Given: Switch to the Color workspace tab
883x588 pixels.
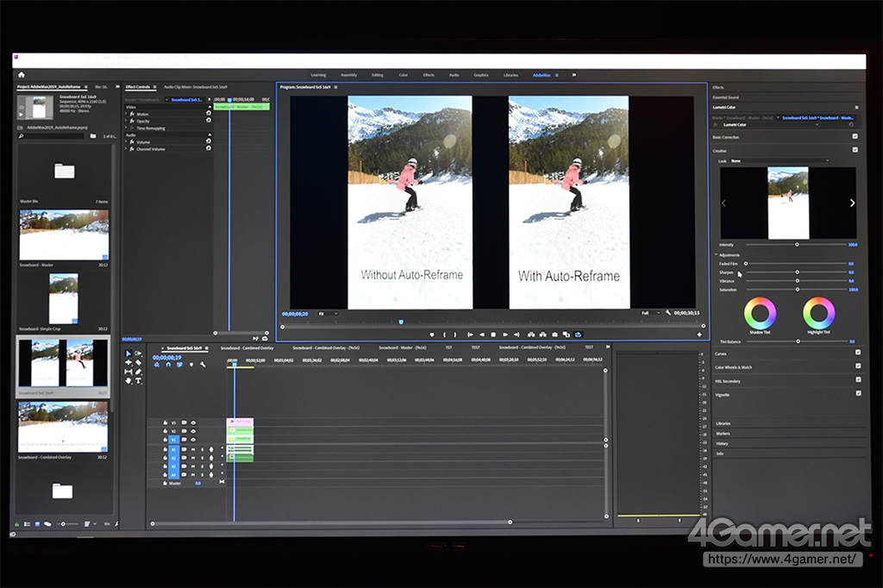Looking at the screenshot, I should (403, 75).
